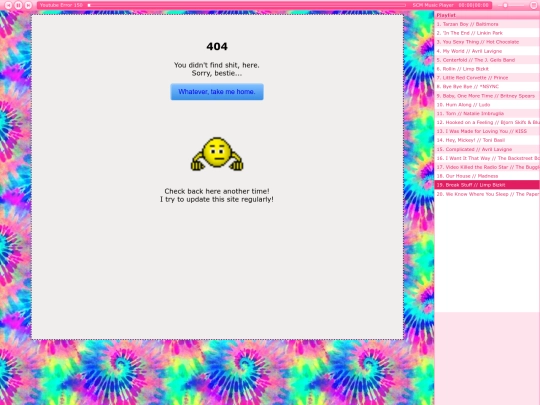540x405 pixels.
Task: Click 'Whatever, take me home.' button
Action: tap(217, 92)
